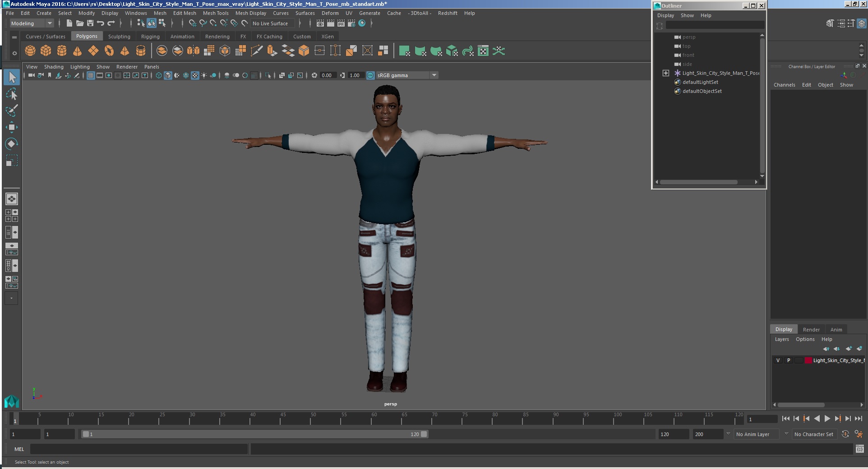868x469 pixels.
Task: Create a polygon cylinder from the shelf
Action: 62,51
